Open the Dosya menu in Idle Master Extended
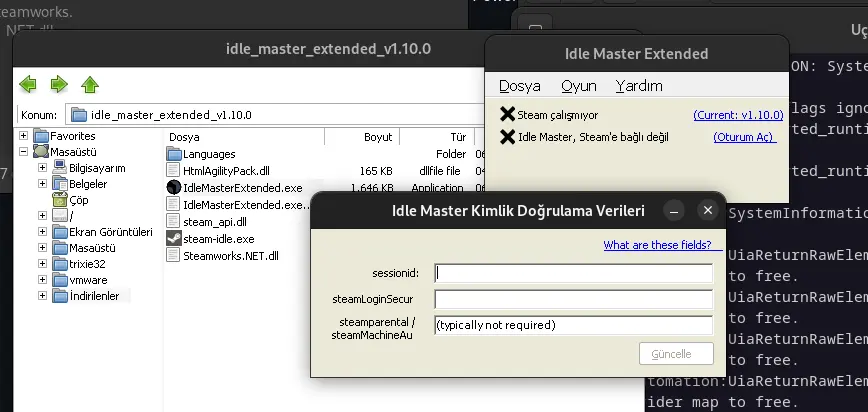The height and width of the screenshot is (412, 868). [x=519, y=86]
